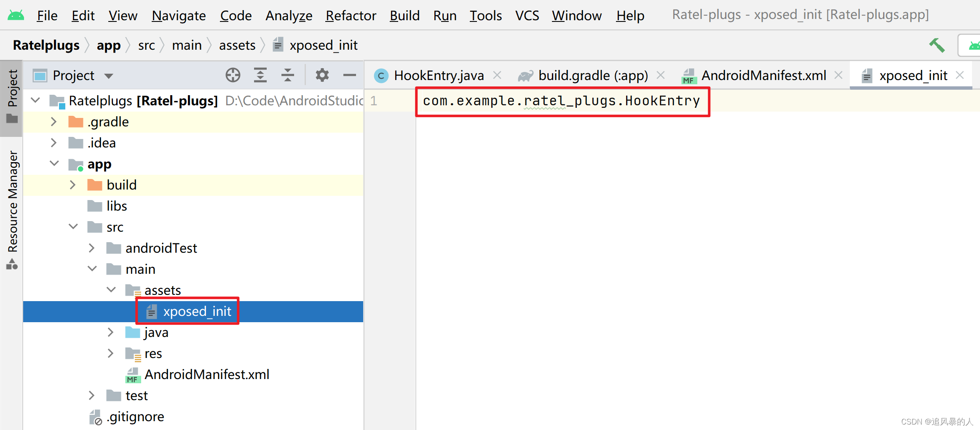This screenshot has height=430, width=980.
Task: Open the VCS menu
Action: pyautogui.click(x=527, y=16)
